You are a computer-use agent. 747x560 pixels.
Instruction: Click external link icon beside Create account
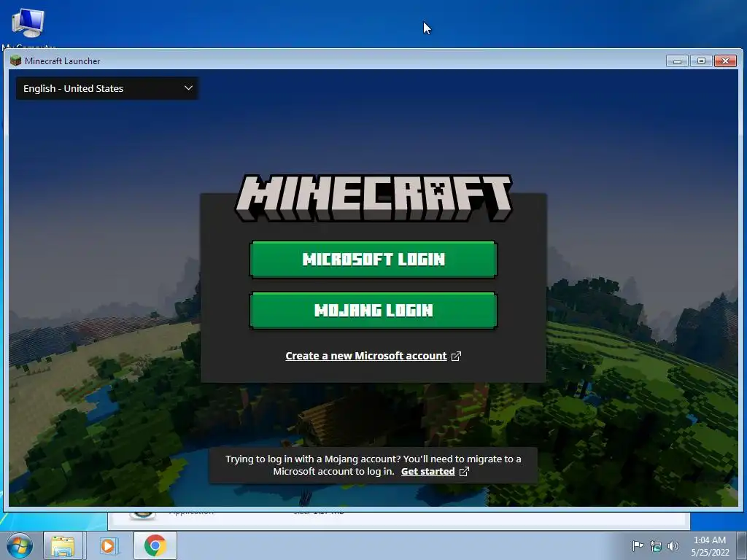click(456, 356)
